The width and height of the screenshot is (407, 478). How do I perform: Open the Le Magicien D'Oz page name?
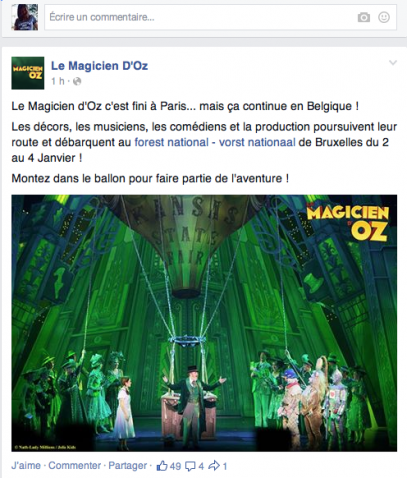pyautogui.click(x=99, y=66)
